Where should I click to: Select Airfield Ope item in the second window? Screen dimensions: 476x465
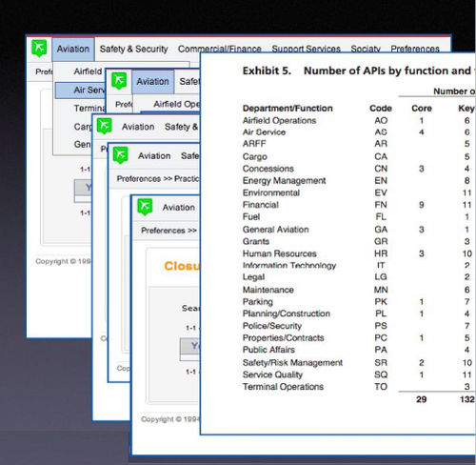click(x=176, y=104)
